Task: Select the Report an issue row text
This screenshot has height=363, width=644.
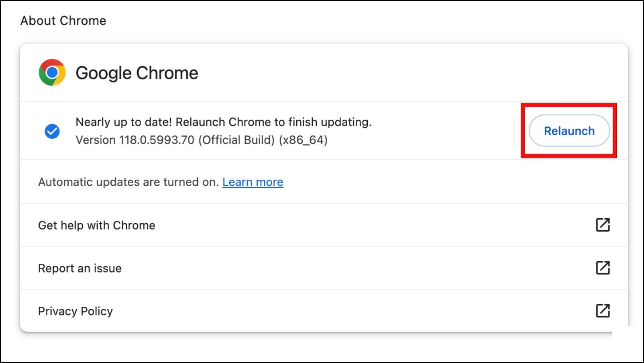Action: click(80, 268)
